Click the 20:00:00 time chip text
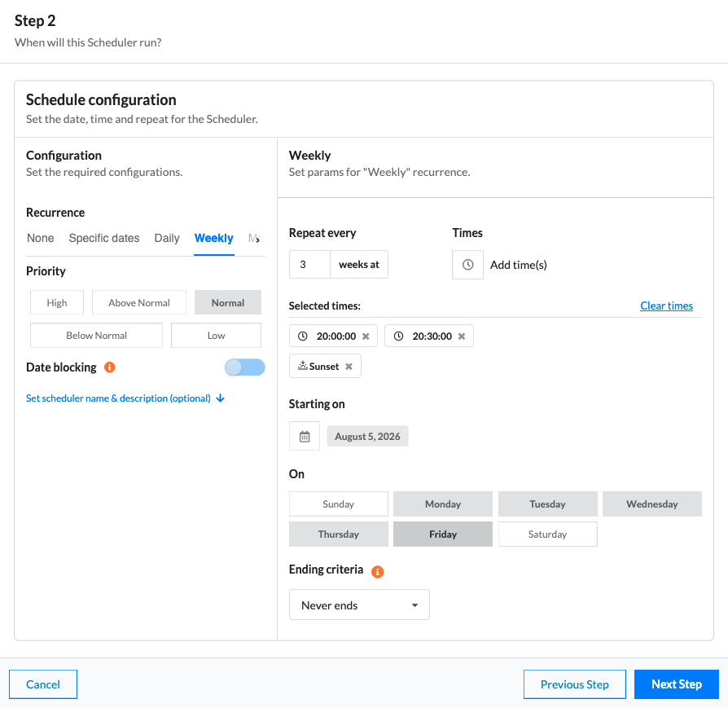Screen dimensions: 728x708 336,336
